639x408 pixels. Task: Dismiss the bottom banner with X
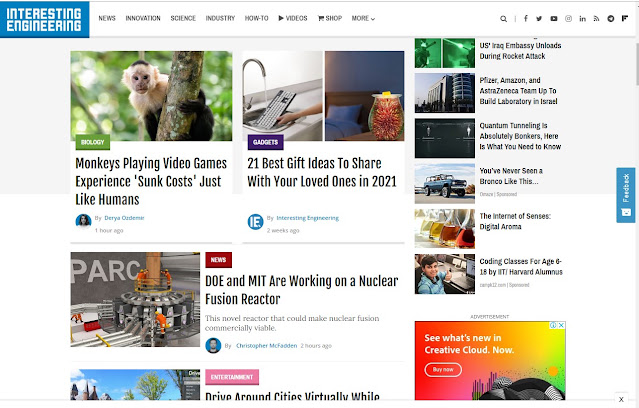[x=621, y=399]
